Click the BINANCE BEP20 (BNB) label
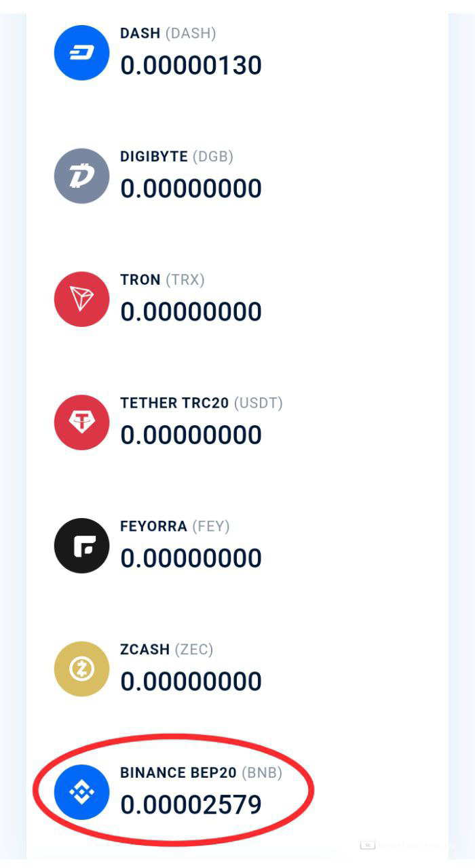The width and height of the screenshot is (475, 868). point(201,773)
